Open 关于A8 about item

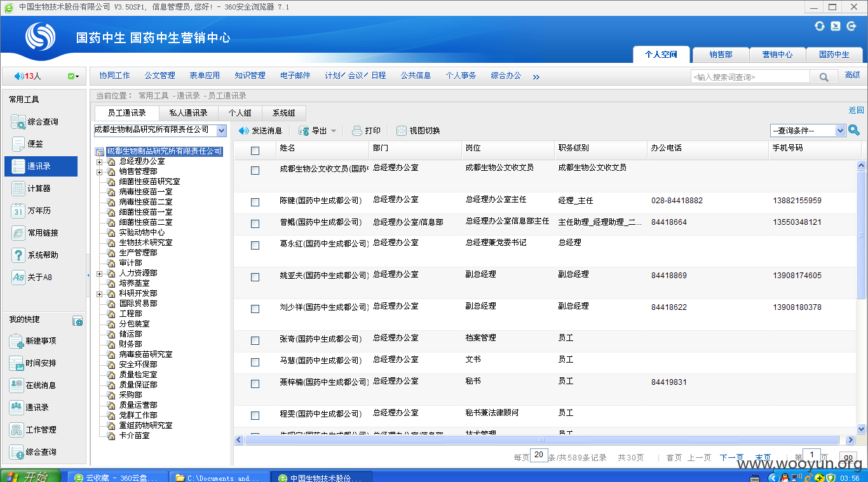[33, 278]
